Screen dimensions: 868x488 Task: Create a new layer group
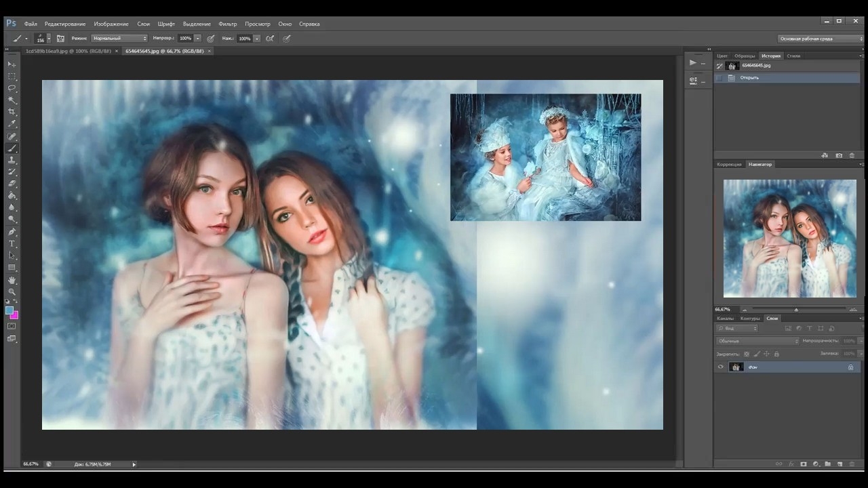point(828,464)
